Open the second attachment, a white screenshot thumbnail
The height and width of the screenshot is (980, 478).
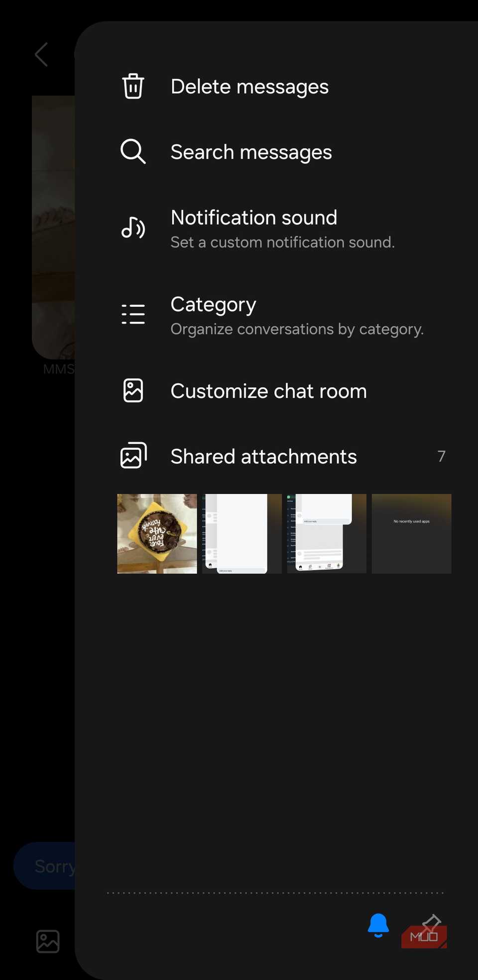coord(242,534)
